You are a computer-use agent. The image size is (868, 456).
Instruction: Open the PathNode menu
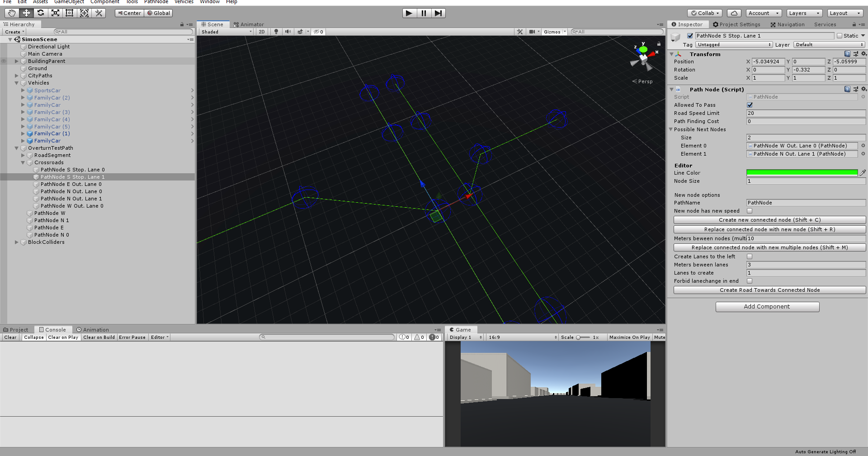[x=156, y=2]
